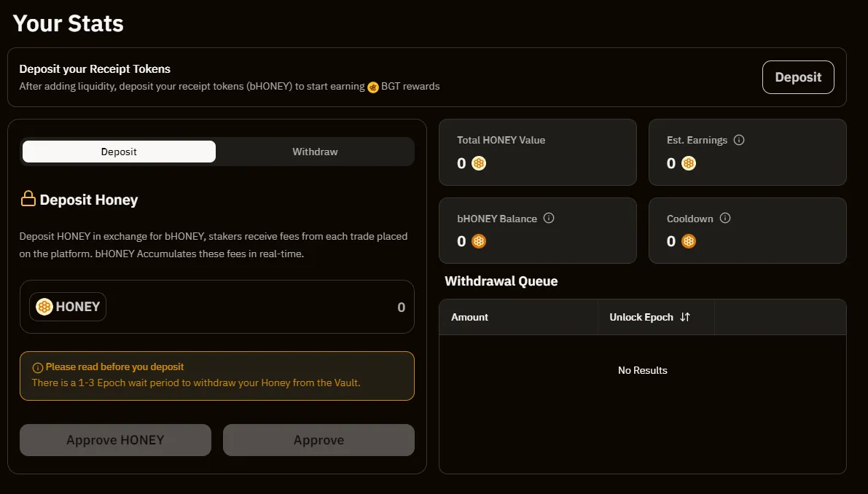Screen dimensions: 868x494
Task: Open the HONEY token selector
Action: 68,307
